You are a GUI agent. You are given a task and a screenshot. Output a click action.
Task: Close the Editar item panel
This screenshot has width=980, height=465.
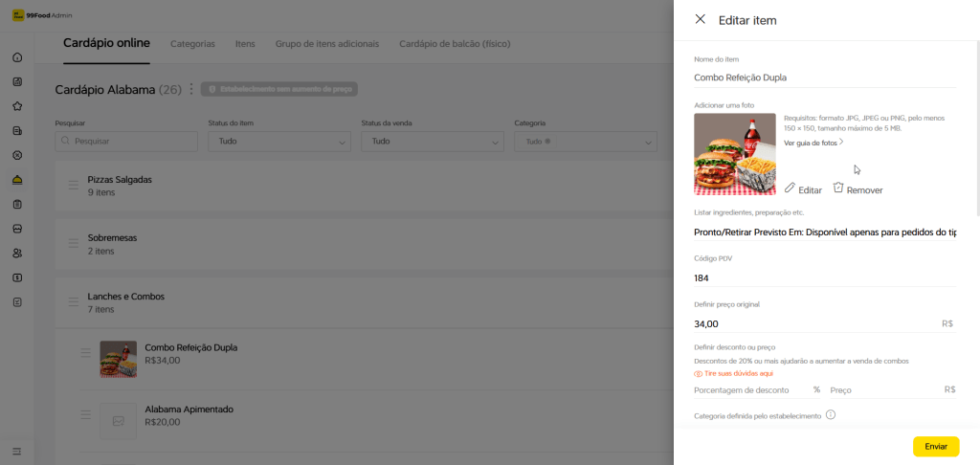pyautogui.click(x=700, y=19)
